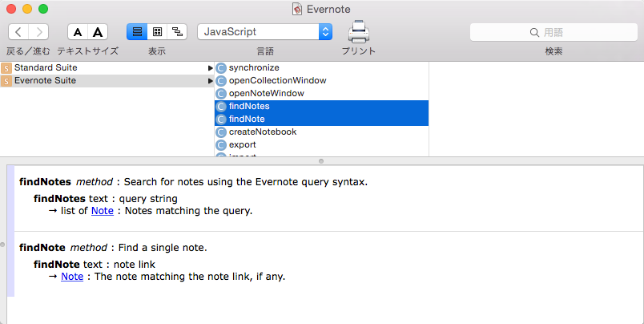Click the Evernote document icon in title bar
644x324 pixels.
(x=297, y=9)
